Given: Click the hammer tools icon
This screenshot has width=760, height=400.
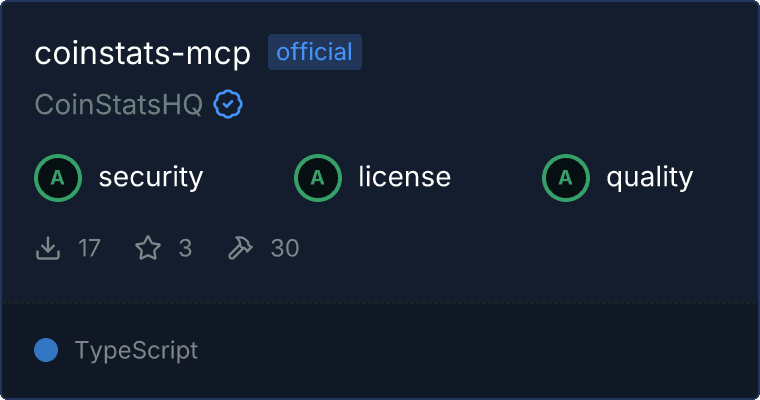Looking at the screenshot, I should click(240, 248).
